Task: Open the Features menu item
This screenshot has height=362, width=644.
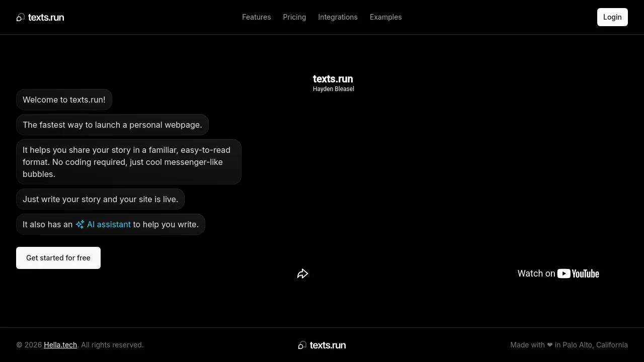Action: point(257,17)
